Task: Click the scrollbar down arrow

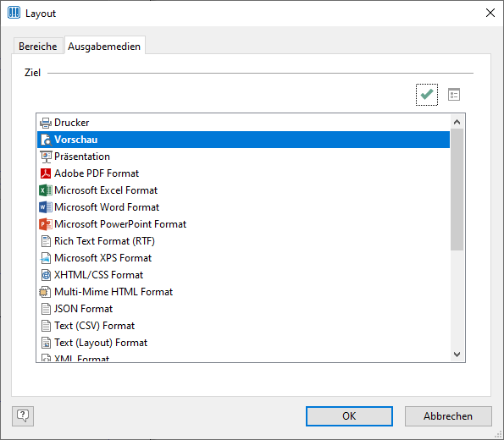Action: coord(457,355)
